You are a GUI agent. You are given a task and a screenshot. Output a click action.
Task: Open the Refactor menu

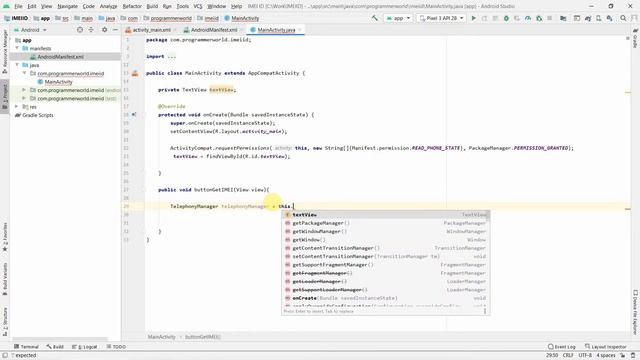tap(132, 7)
